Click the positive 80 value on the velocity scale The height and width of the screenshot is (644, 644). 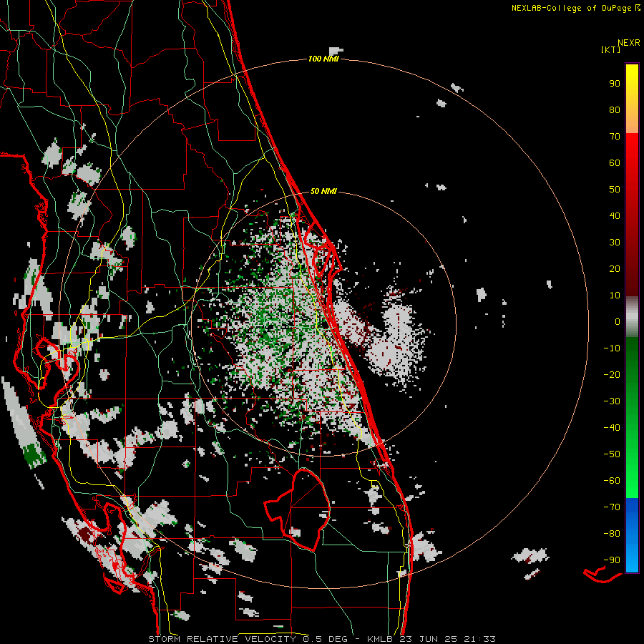tap(615, 110)
